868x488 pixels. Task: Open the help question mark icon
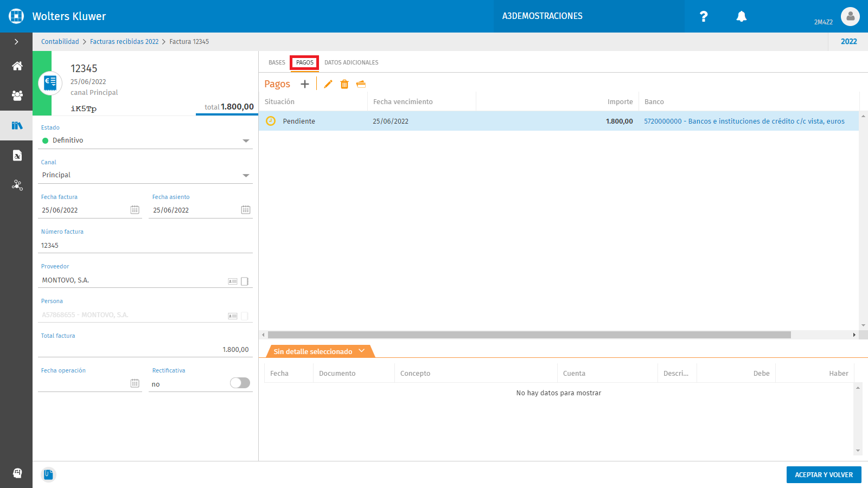704,16
